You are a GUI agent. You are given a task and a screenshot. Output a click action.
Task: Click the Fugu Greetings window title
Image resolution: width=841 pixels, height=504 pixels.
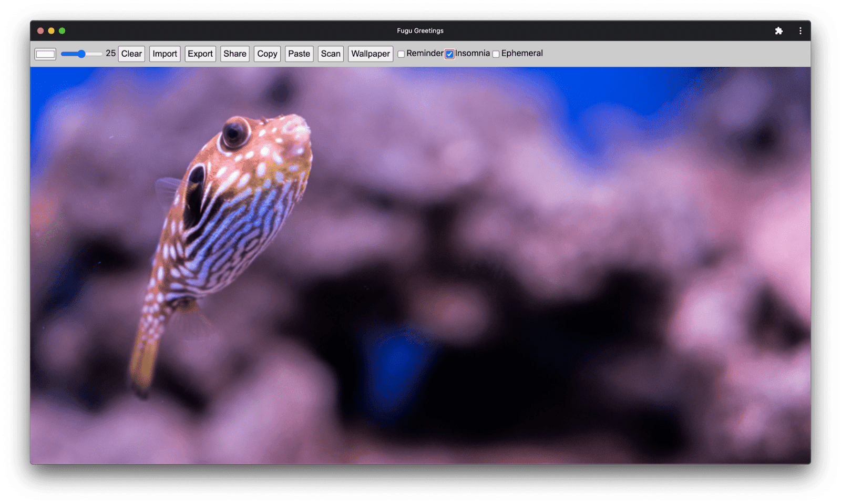(x=420, y=31)
